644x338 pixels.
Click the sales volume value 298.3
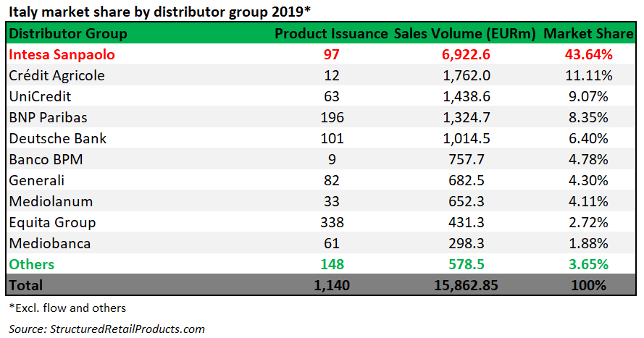coord(467,244)
